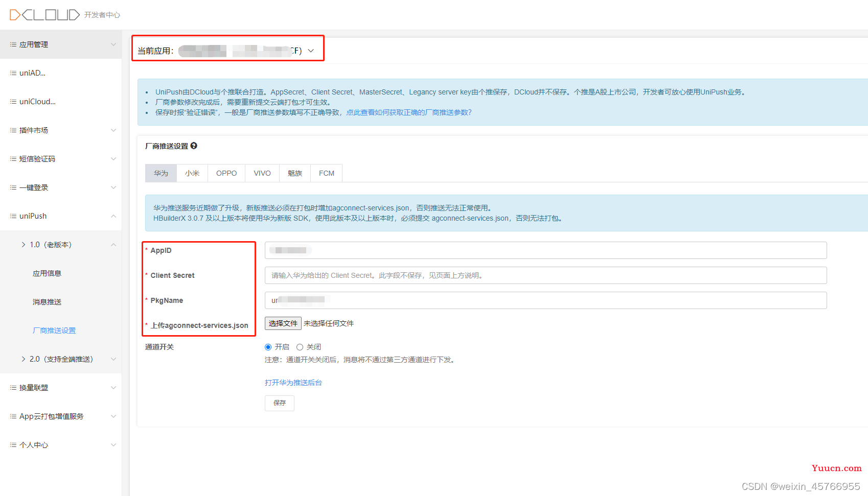Switch to the 魅族 vendor tab
This screenshot has width=868, height=496.
click(295, 173)
